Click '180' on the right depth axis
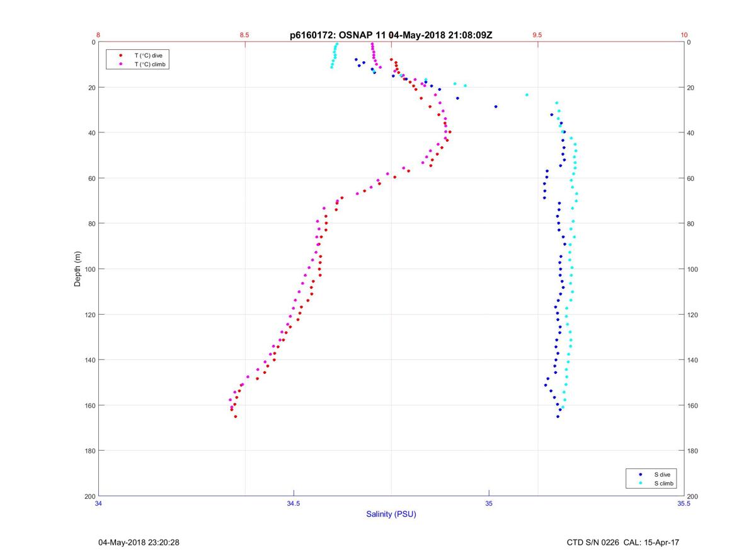Screen dimensions: 756x558 pos(693,451)
